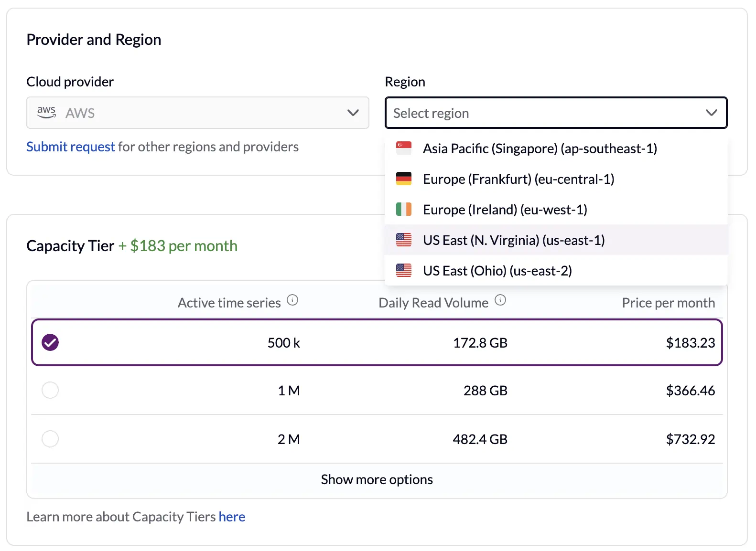756x551 pixels.
Task: Choose Europe (Frankfurt) (eu-central-1) option
Action: [518, 179]
